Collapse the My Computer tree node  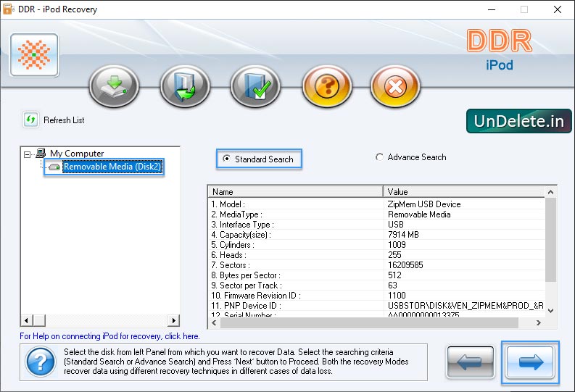tap(27, 154)
